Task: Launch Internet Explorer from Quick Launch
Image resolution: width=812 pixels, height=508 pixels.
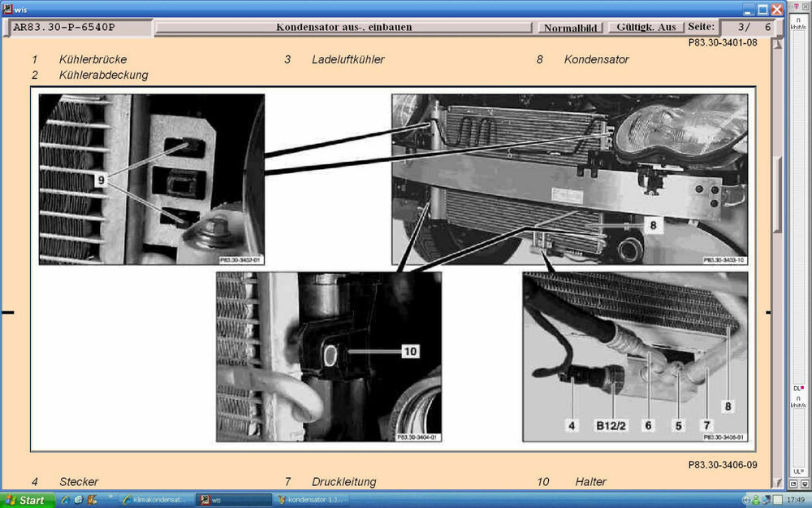Action: pyautogui.click(x=66, y=500)
